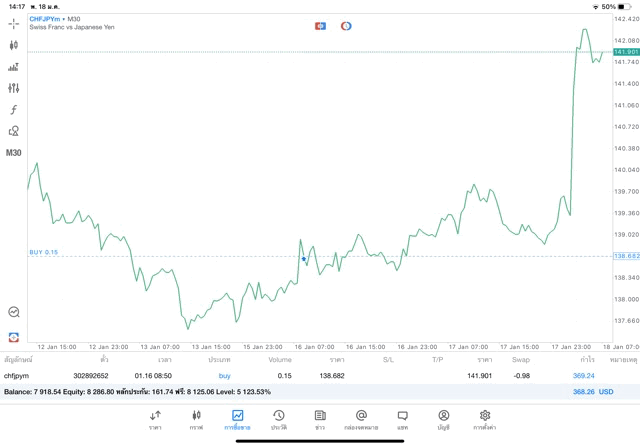Select the BUY 0.15 order line label
Image resolution: width=640 pixels, height=447 pixels.
click(x=44, y=252)
